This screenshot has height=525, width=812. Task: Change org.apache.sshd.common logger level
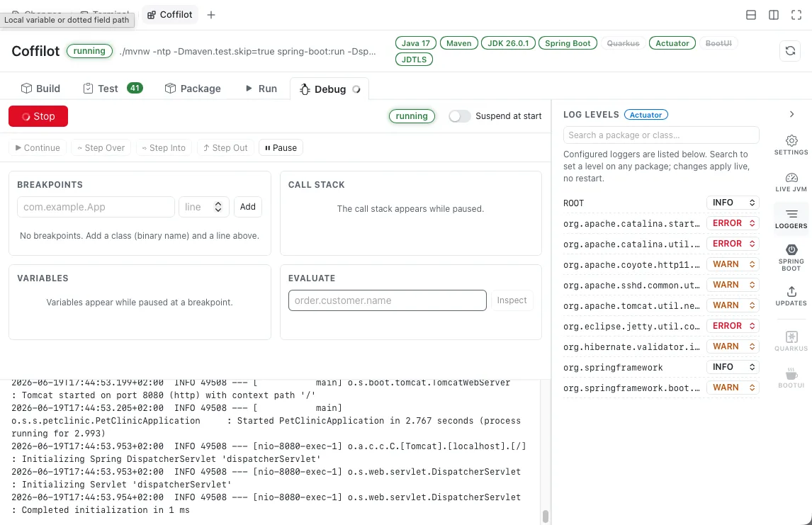(x=732, y=285)
